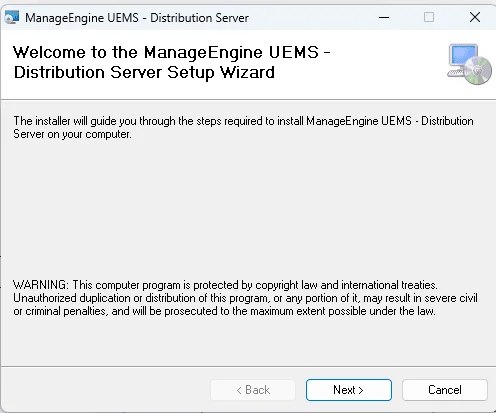Click the 'The installer will guide you' paragraph
496x413 pixels.
pos(243,127)
